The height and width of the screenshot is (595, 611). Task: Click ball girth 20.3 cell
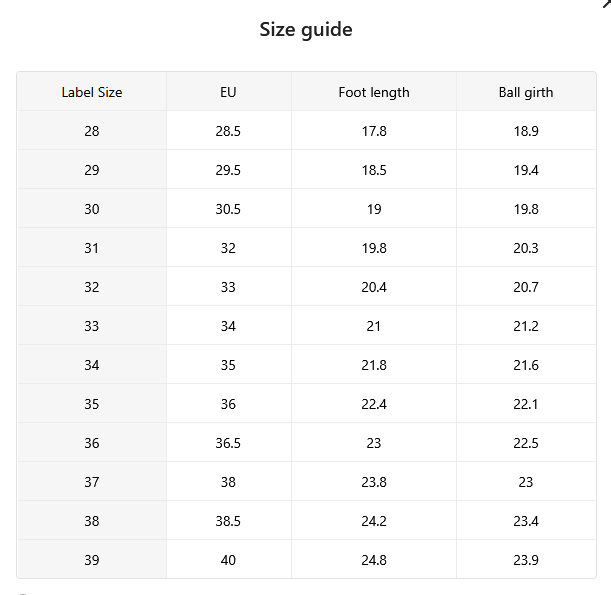[x=526, y=247]
